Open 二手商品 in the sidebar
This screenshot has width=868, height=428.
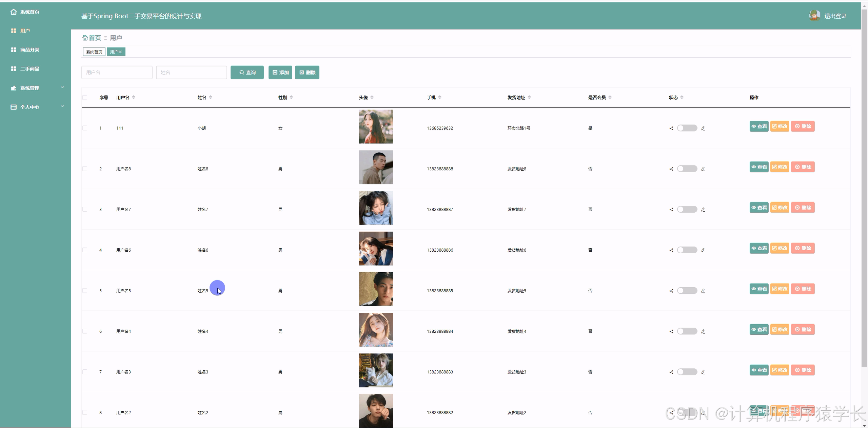[x=29, y=69]
